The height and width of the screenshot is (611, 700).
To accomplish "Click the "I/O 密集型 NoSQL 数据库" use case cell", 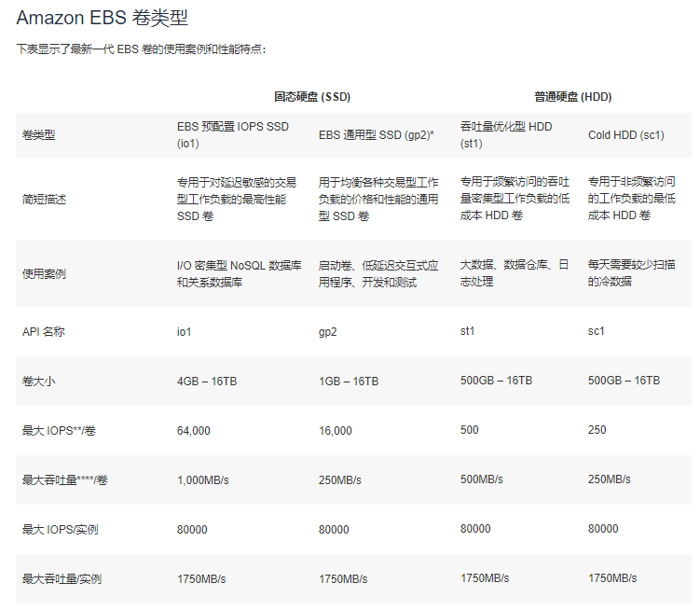I will [240, 274].
